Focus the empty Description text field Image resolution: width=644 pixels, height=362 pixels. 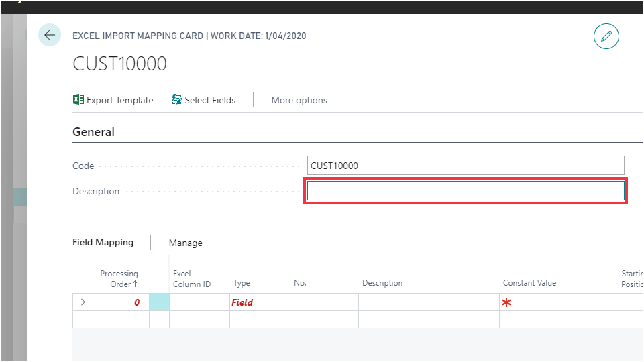466,192
